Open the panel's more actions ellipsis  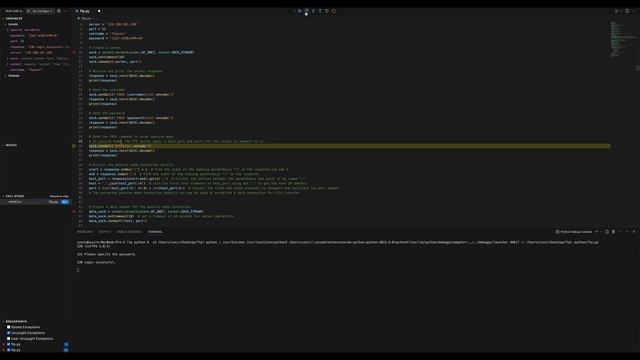620,231
